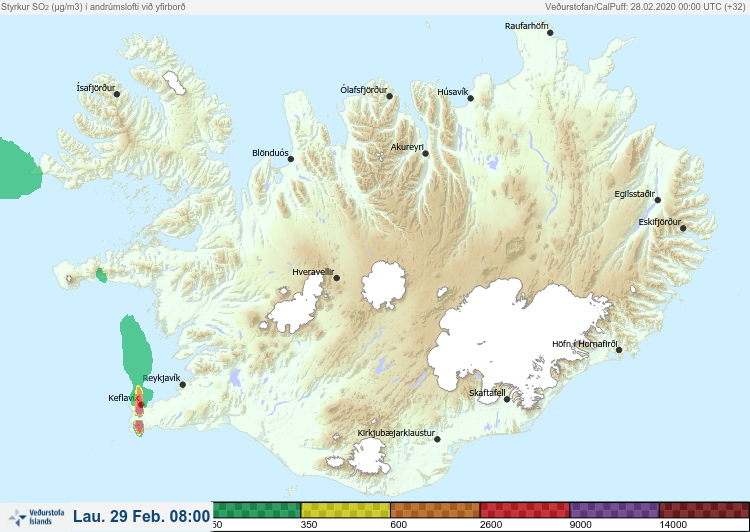750x532 pixels.
Task: Click the Höfn í Hornafirði marker dot
Action: pyautogui.click(x=619, y=350)
